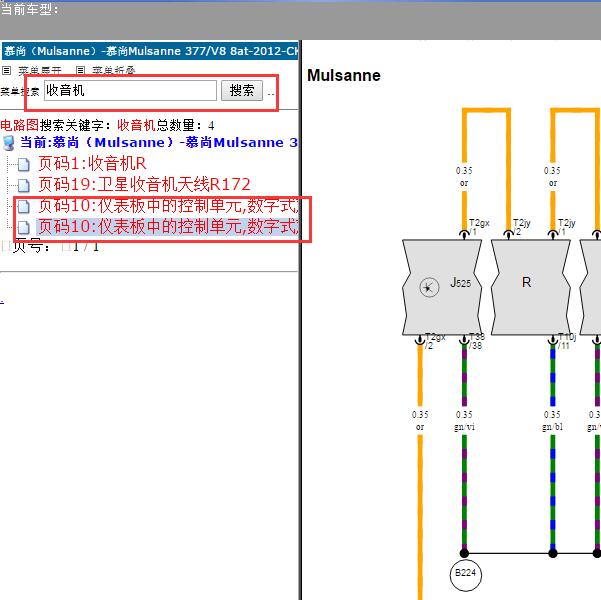Click the 电路图 label in the search summary
This screenshot has height=600, width=601.
pyautogui.click(x=20, y=125)
